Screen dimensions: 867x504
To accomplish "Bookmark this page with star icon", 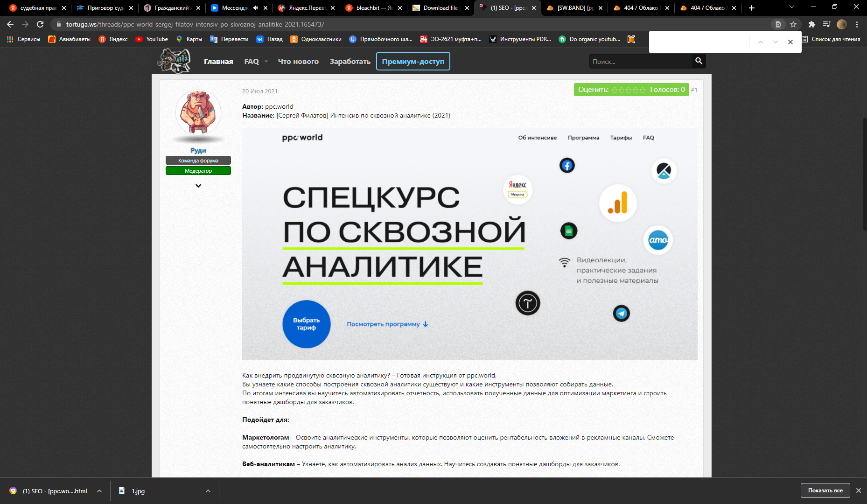I will click(x=793, y=24).
